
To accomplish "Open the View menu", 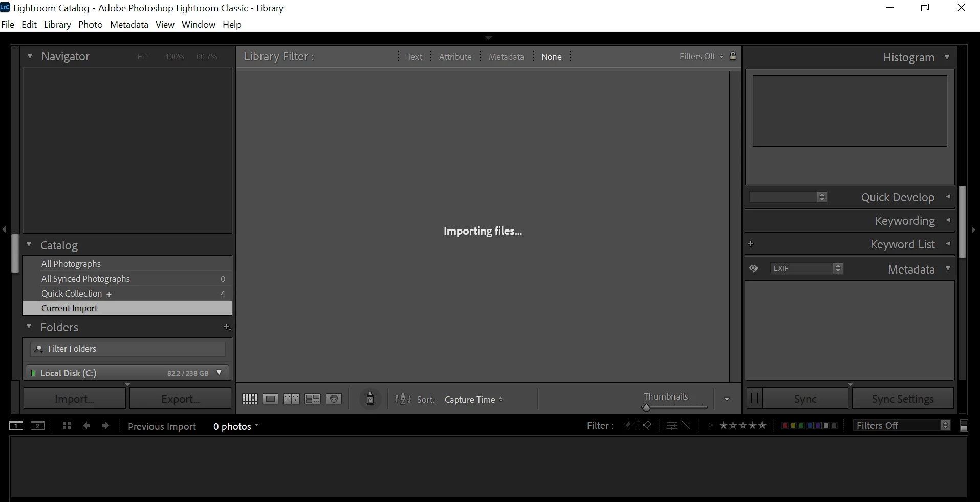I will [x=165, y=25].
